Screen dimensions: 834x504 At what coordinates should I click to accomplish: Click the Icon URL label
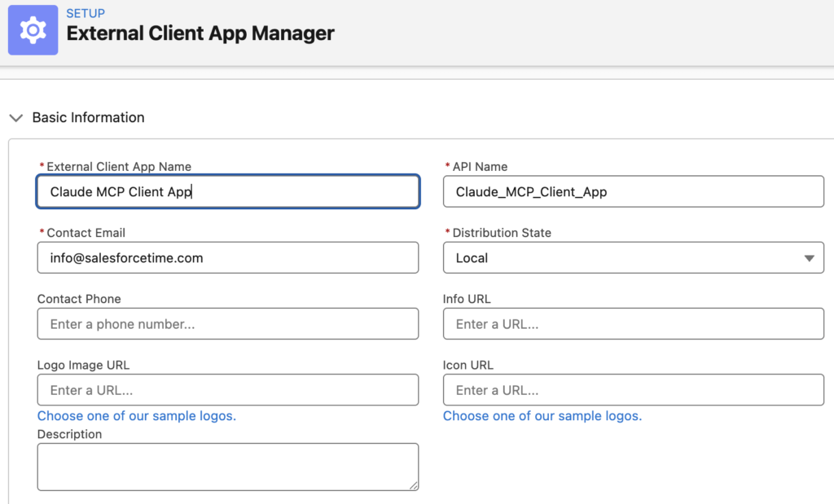[468, 366]
